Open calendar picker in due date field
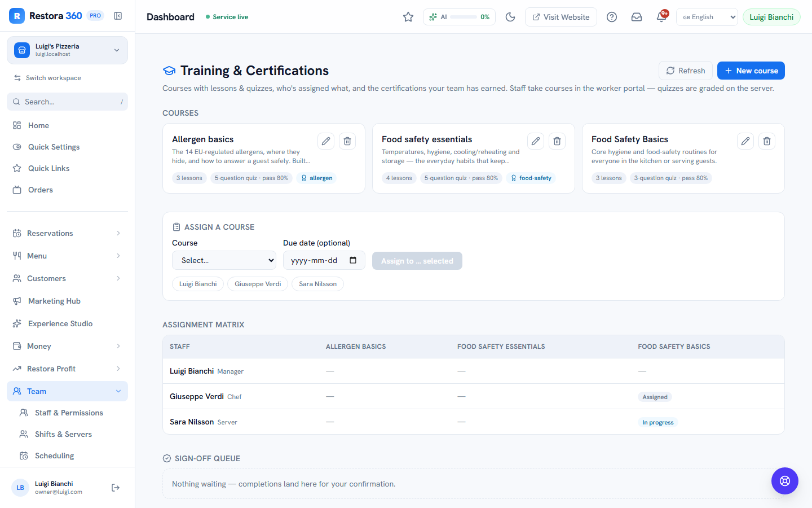This screenshot has width=812, height=508. 353,260
